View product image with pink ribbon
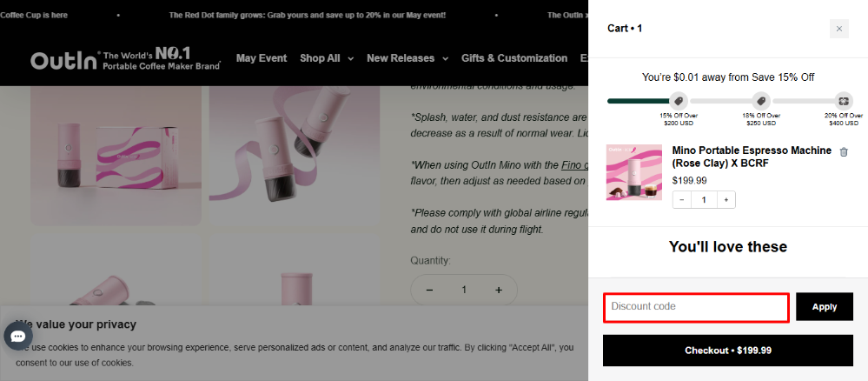The image size is (868, 381). click(x=295, y=156)
